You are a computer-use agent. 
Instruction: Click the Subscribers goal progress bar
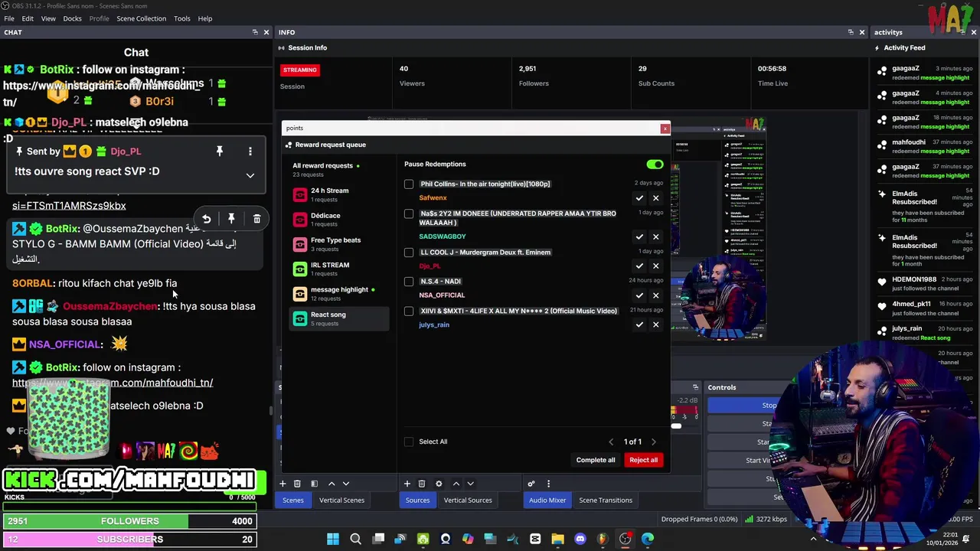click(x=130, y=540)
